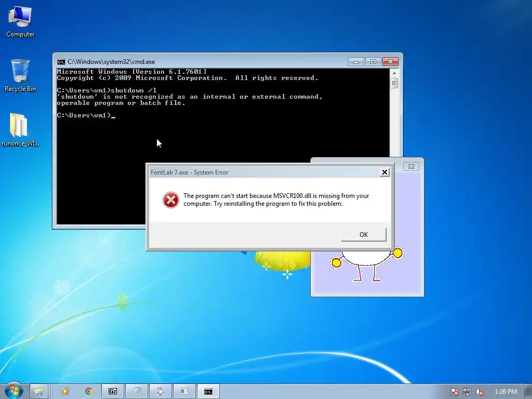Screen dimensions: 532x399
Task: Switch to the Notepad taskbar window
Action: coord(137,391)
